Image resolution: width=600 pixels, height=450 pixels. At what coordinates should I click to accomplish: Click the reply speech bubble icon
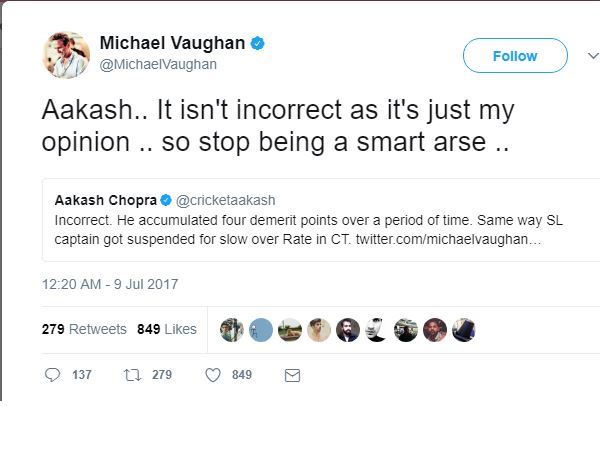pos(53,375)
